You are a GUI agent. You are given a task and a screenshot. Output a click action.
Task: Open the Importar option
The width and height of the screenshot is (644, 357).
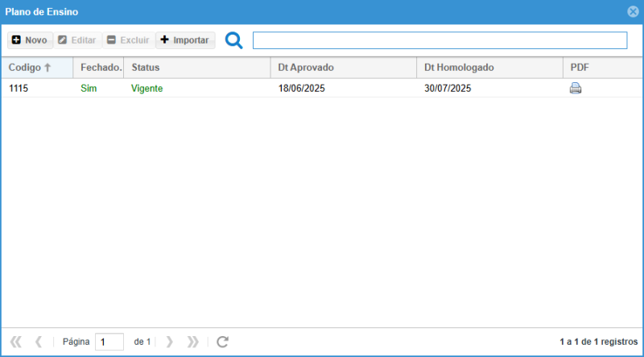click(x=185, y=40)
